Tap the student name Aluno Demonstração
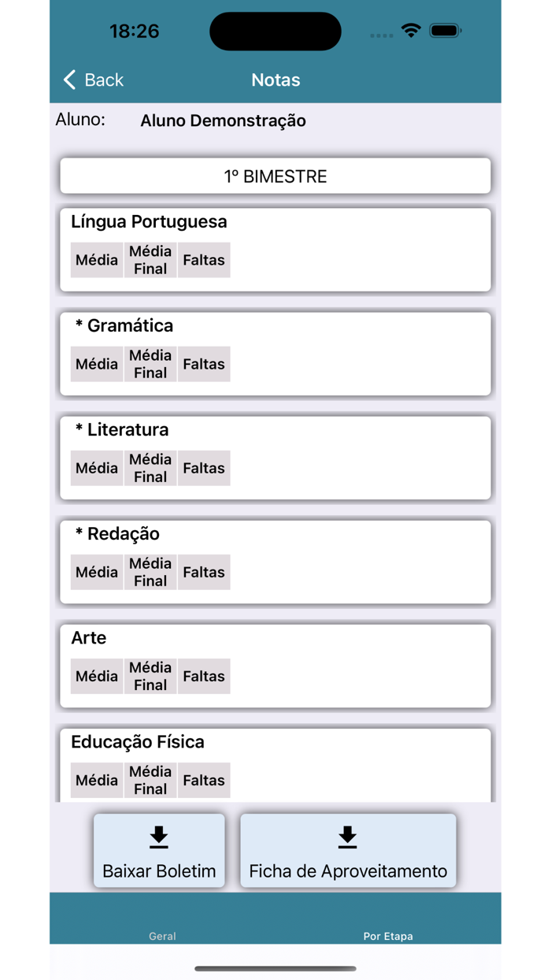The height and width of the screenshot is (980, 551). (x=223, y=121)
